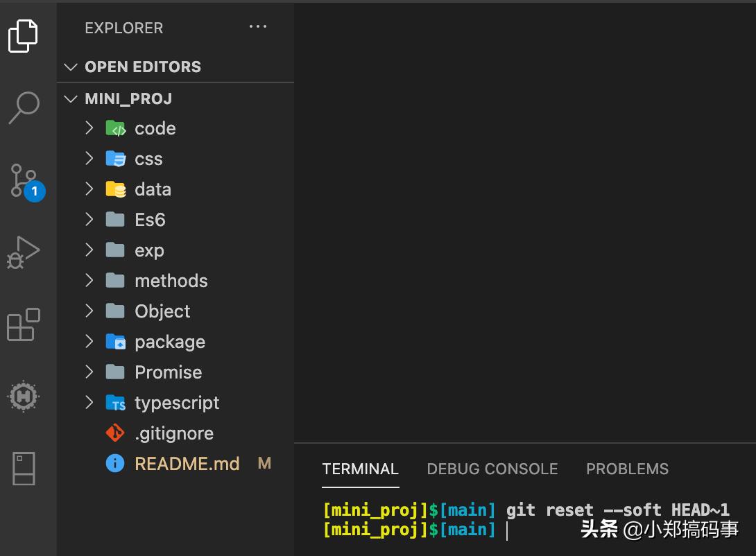
Task: Expand the typescript folder chevron
Action: tap(89, 402)
